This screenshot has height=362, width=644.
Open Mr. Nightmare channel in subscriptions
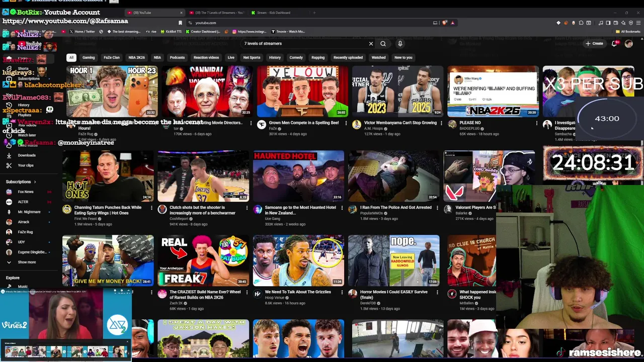(29, 212)
